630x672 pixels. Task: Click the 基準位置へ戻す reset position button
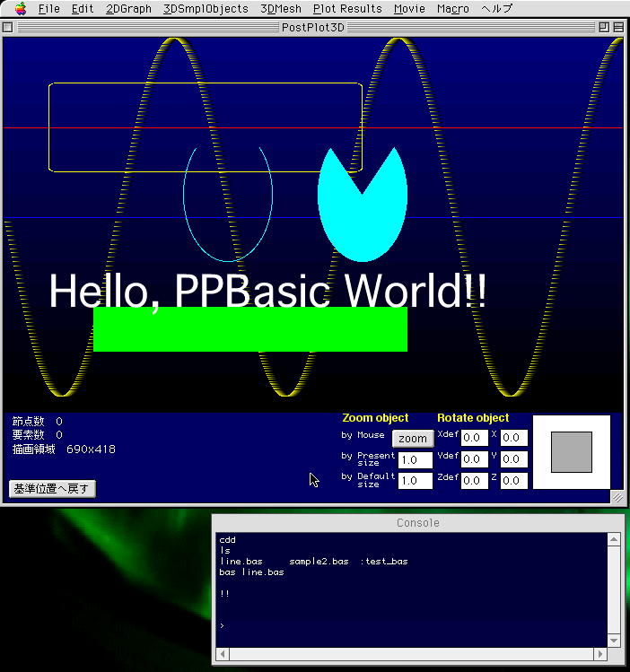[x=52, y=489]
